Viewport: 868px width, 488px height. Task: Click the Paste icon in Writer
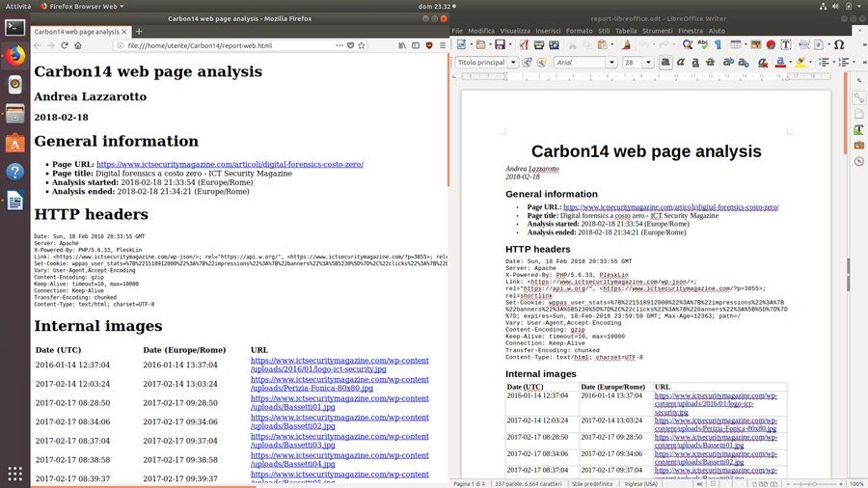click(x=602, y=44)
